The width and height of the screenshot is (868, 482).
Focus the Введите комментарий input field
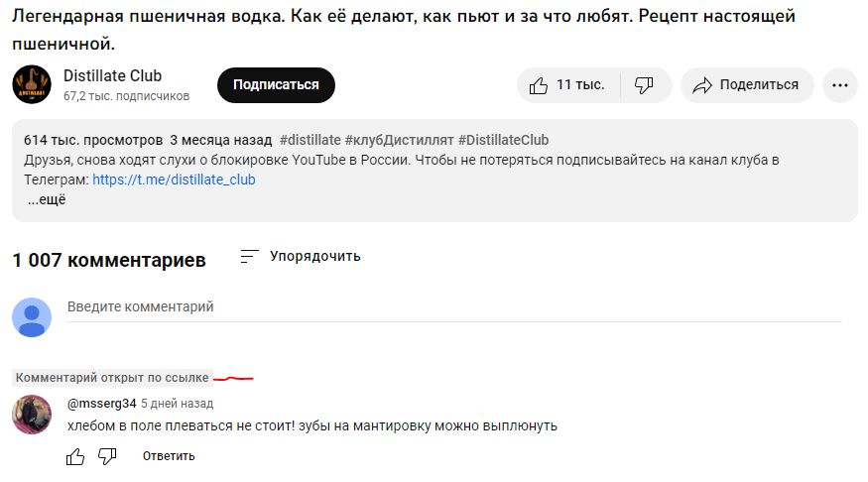click(x=453, y=307)
